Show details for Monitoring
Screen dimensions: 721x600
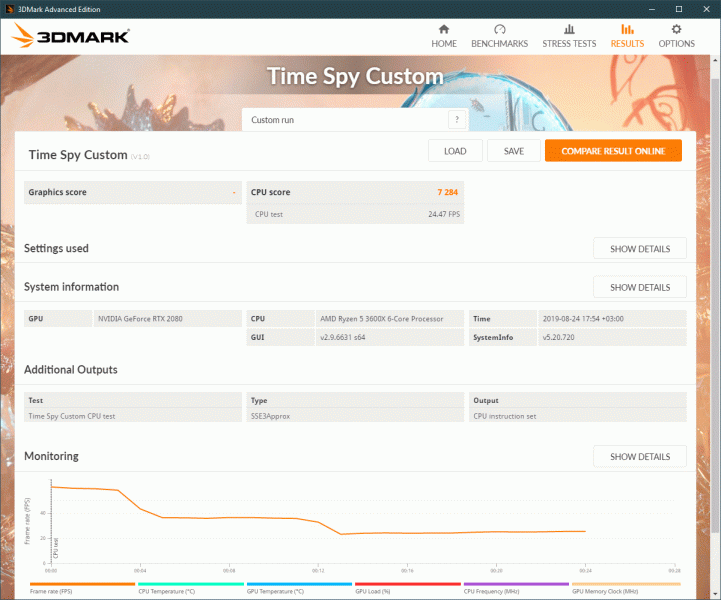coord(640,457)
